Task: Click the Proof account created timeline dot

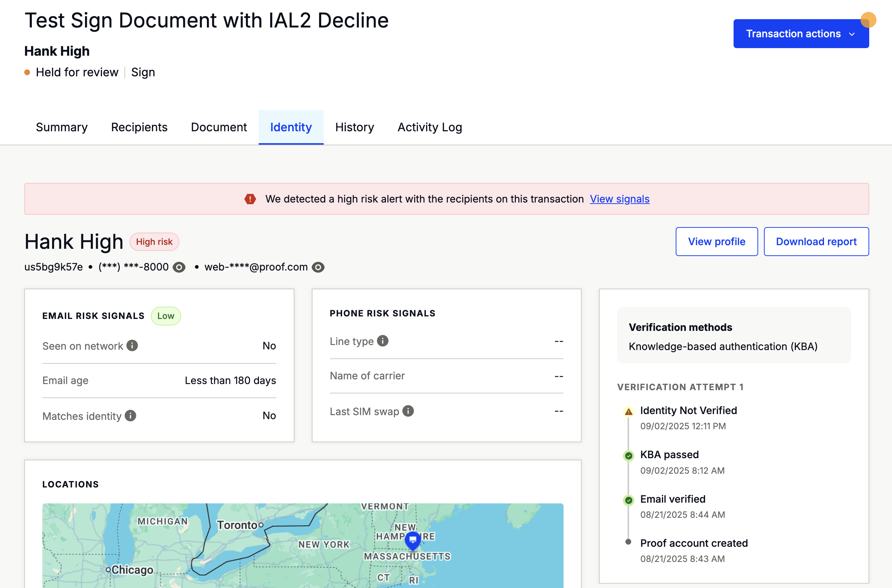Action: [628, 541]
